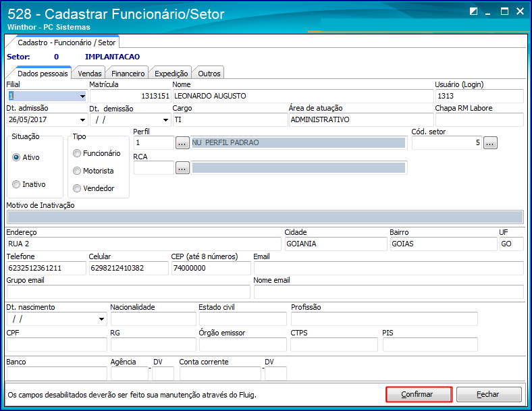This screenshot has width=532, height=411.
Task: Click the Órgão emissor field
Action: pos(243,345)
